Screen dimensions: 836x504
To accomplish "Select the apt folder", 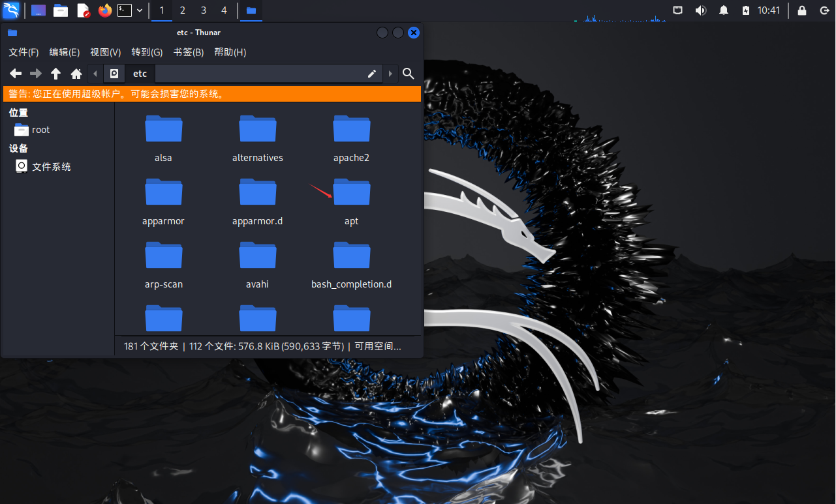I will (x=352, y=201).
